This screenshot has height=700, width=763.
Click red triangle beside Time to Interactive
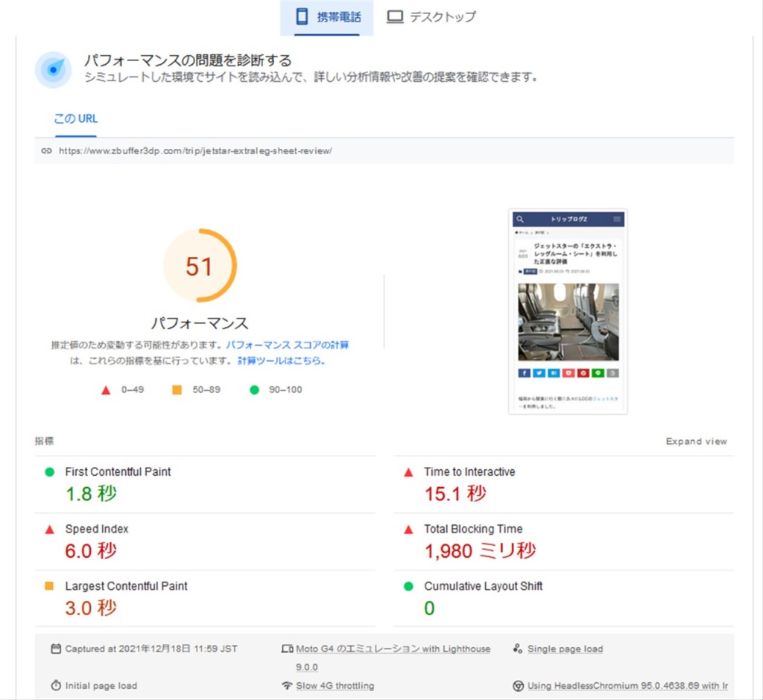tap(408, 472)
